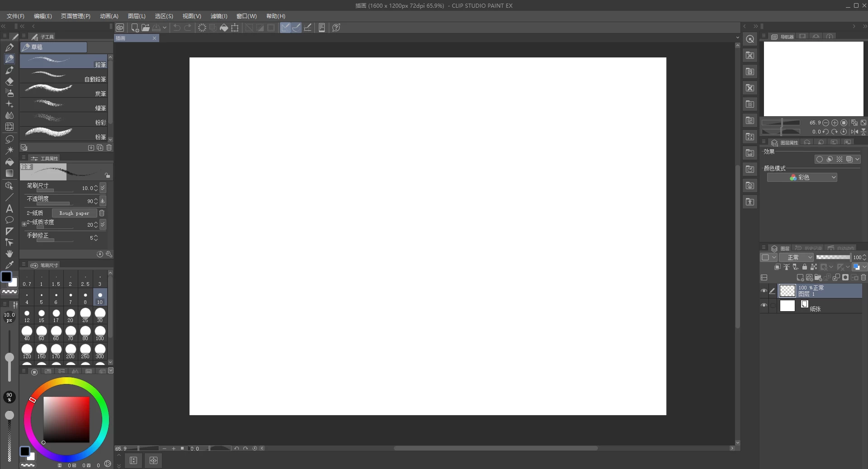
Task: Expand the 2-纸质浓度 plus expander
Action: tap(24, 224)
